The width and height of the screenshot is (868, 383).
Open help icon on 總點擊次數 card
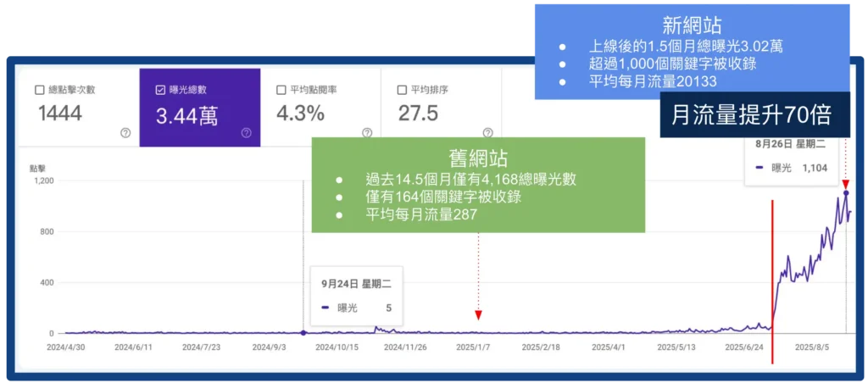125,133
